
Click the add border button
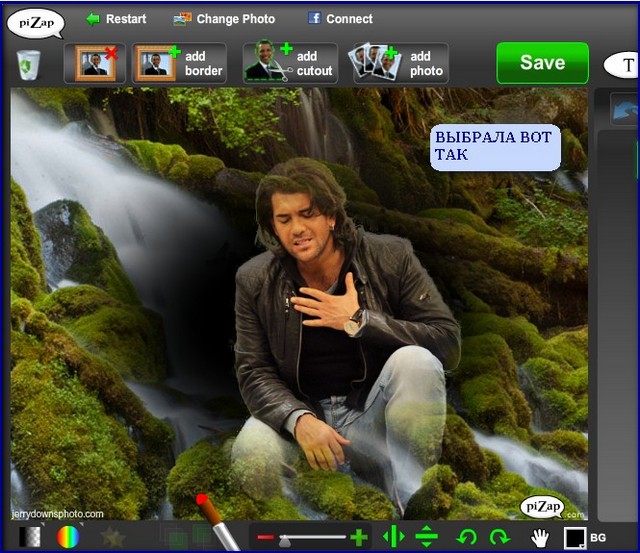179,63
